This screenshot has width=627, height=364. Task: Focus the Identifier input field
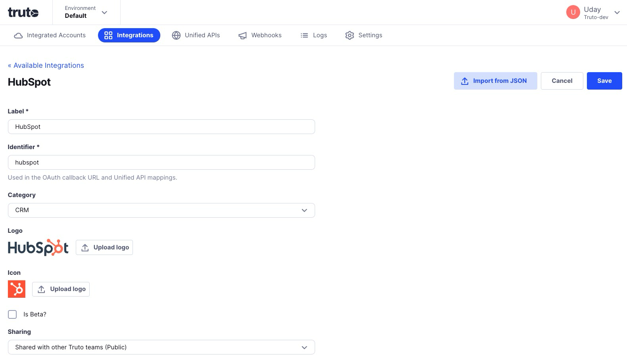pyautogui.click(x=162, y=163)
